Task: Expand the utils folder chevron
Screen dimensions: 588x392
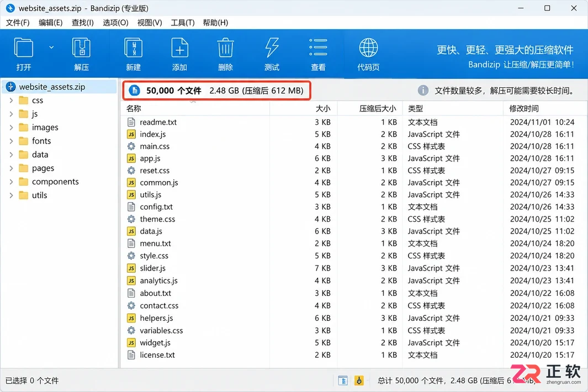Action: point(11,195)
